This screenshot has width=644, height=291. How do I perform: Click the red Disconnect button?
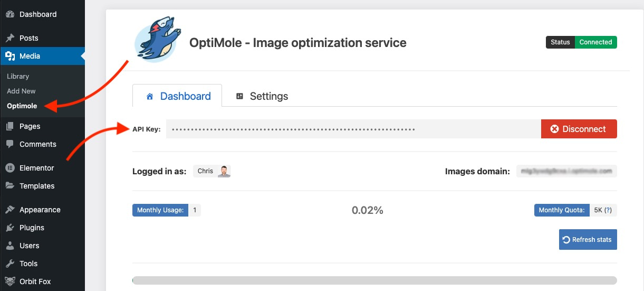pyautogui.click(x=579, y=129)
